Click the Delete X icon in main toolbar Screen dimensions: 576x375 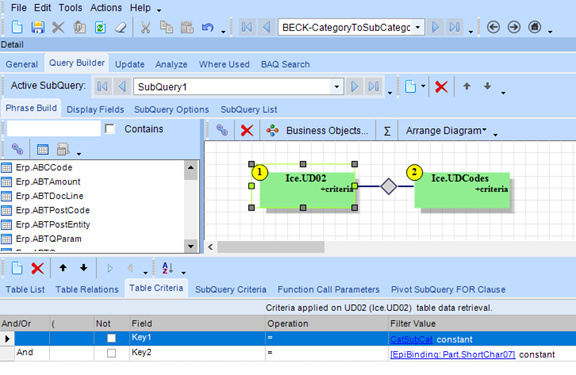point(58,27)
